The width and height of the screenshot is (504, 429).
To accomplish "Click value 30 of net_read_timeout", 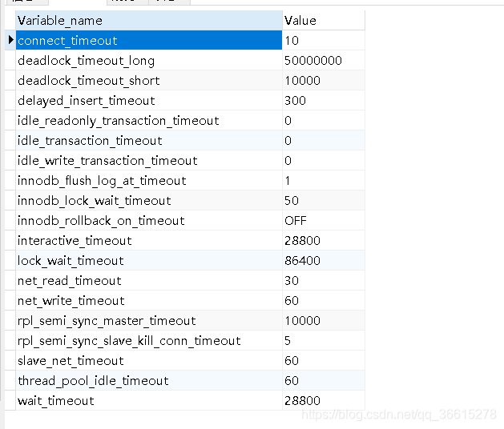I will [324, 281].
